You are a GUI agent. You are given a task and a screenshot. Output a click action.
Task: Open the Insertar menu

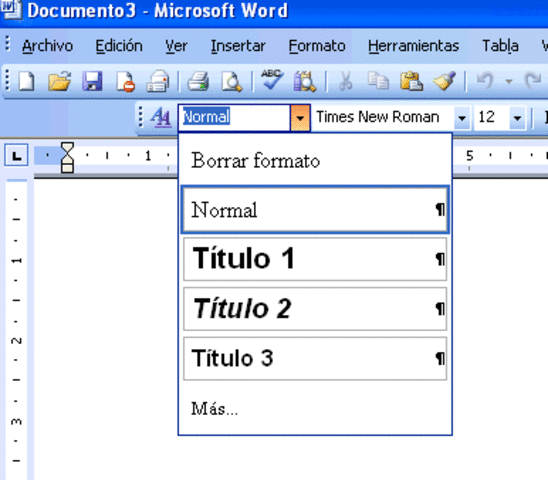238,46
